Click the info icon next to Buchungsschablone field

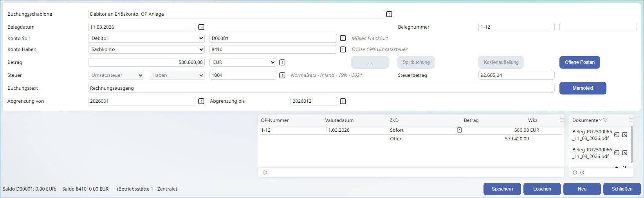coord(389,14)
